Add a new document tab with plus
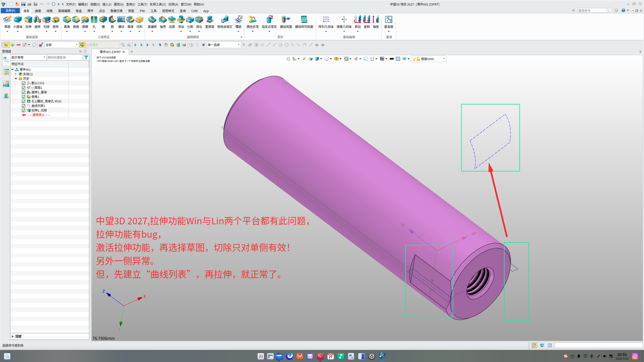644x362 pixels. [x=132, y=52]
